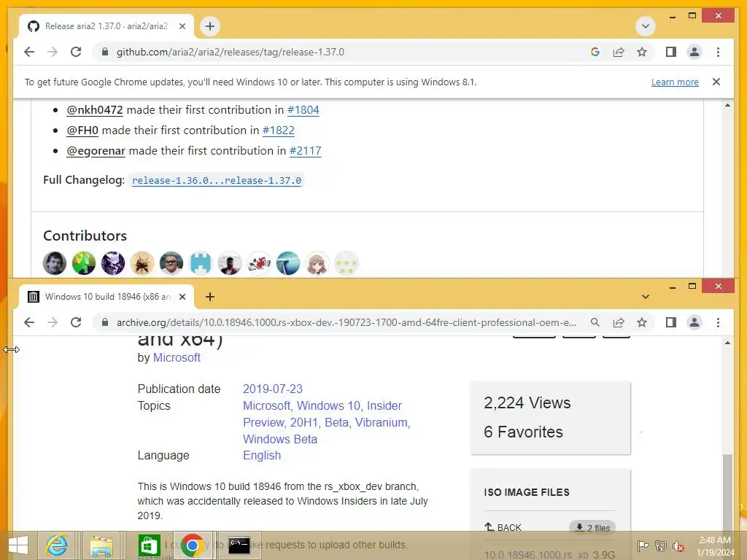
Task: Open profile icon in archive.org window
Action: pyautogui.click(x=694, y=322)
